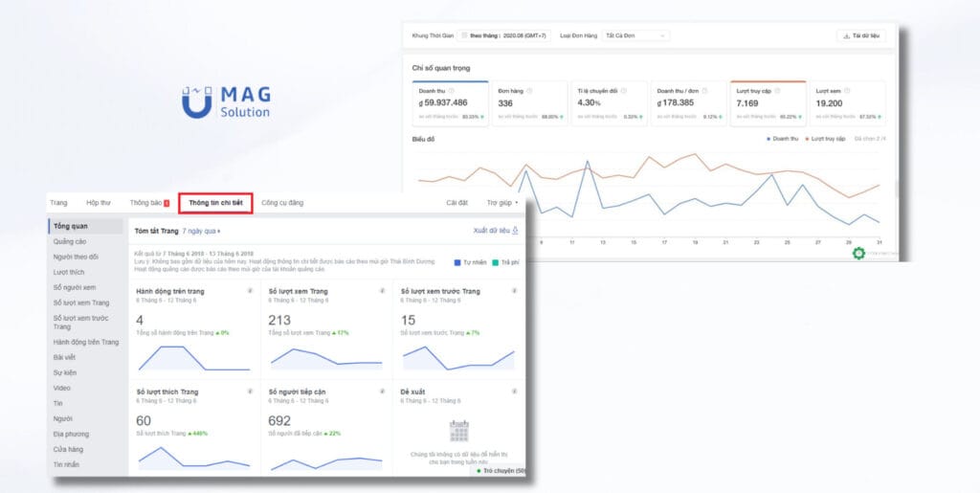This screenshot has width=980, height=493.
Task: Click the Đơn hàng info icon
Action: pyautogui.click(x=528, y=91)
